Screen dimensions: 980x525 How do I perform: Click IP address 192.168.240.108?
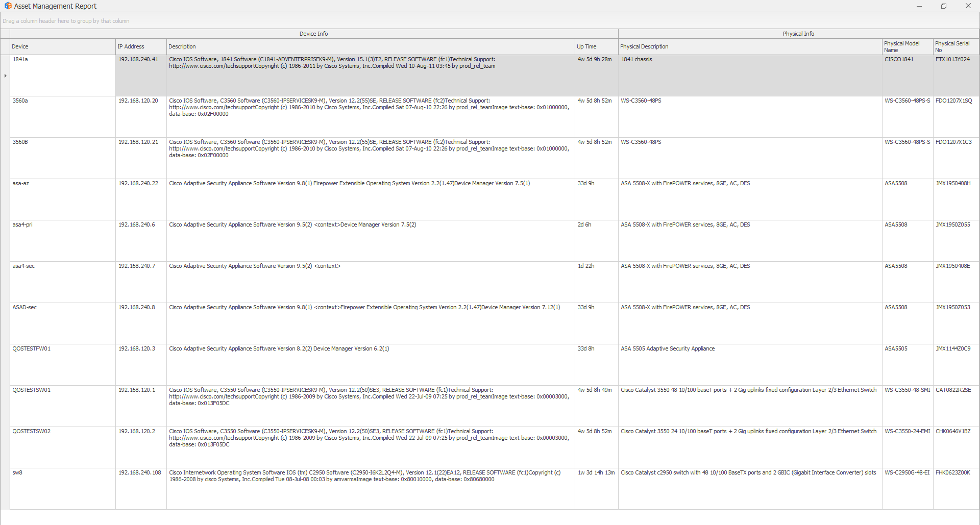click(x=141, y=489)
